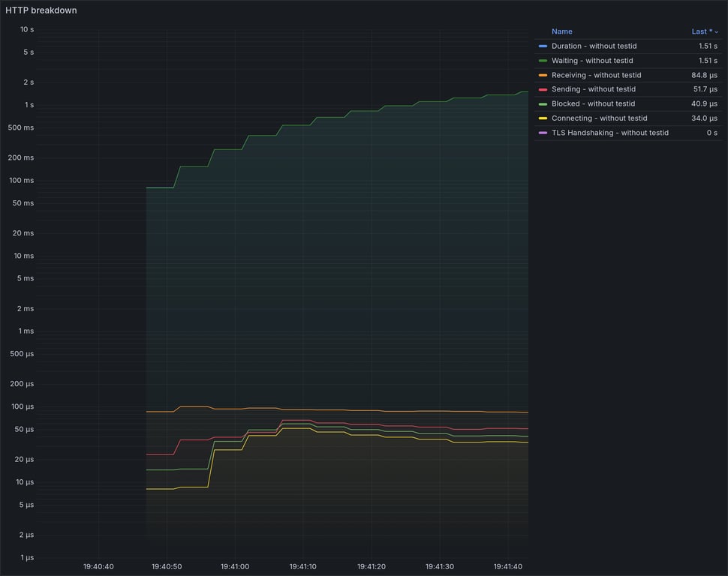Toggle Sending - without testid series

tap(594, 89)
